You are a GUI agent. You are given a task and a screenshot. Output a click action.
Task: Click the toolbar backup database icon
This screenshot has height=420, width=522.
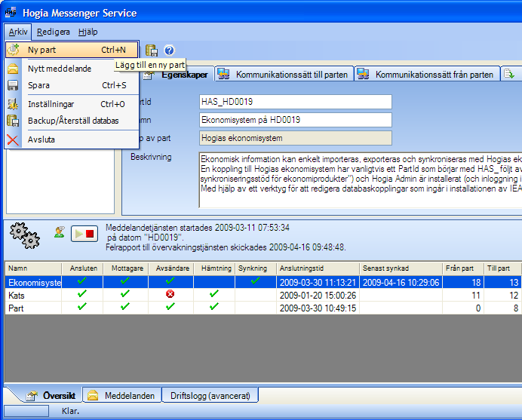pyautogui.click(x=152, y=51)
